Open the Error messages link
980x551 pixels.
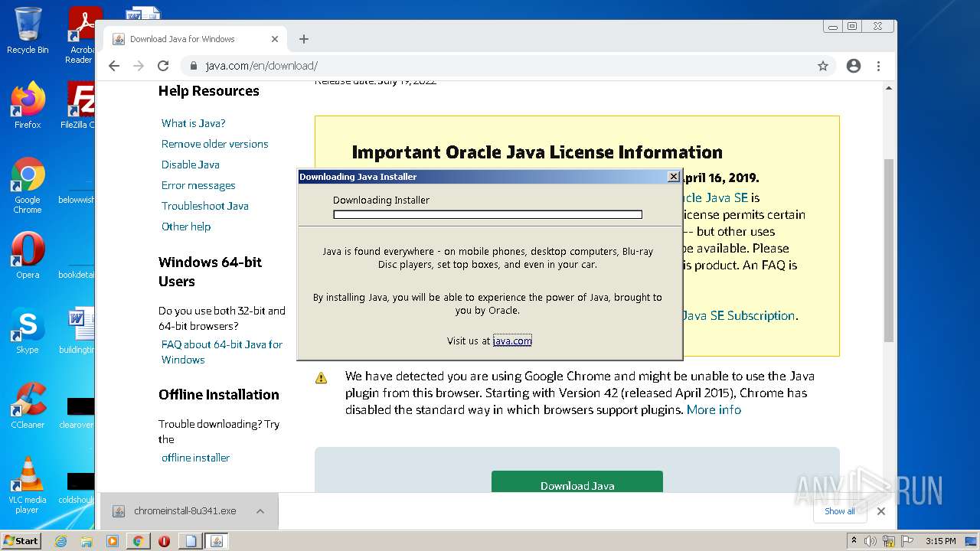[x=198, y=185]
